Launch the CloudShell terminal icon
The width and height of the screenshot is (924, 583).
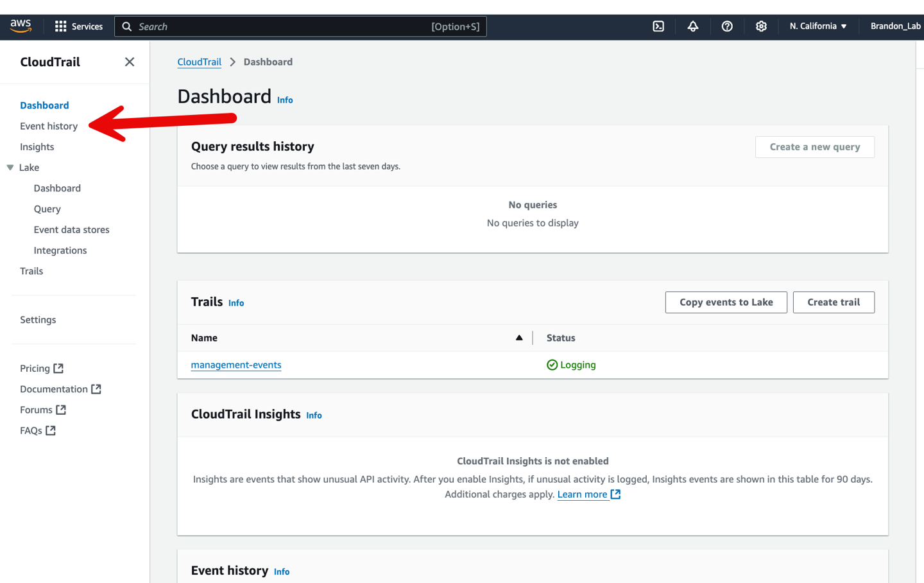point(658,26)
